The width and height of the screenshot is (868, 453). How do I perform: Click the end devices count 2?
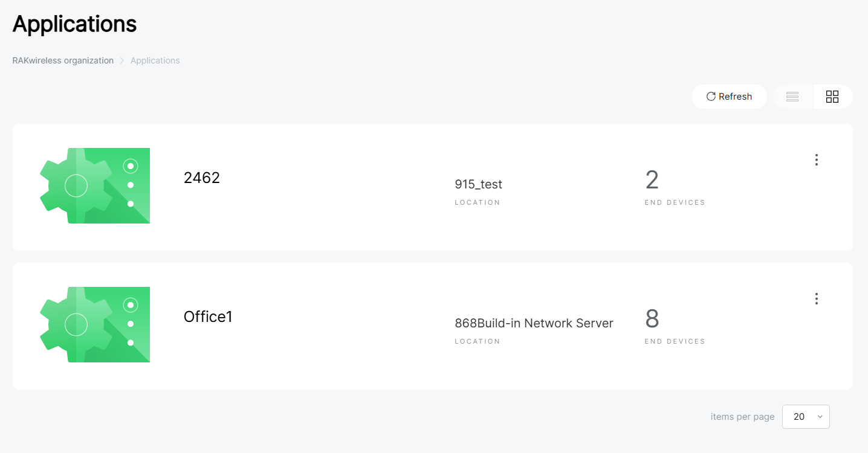pyautogui.click(x=652, y=180)
